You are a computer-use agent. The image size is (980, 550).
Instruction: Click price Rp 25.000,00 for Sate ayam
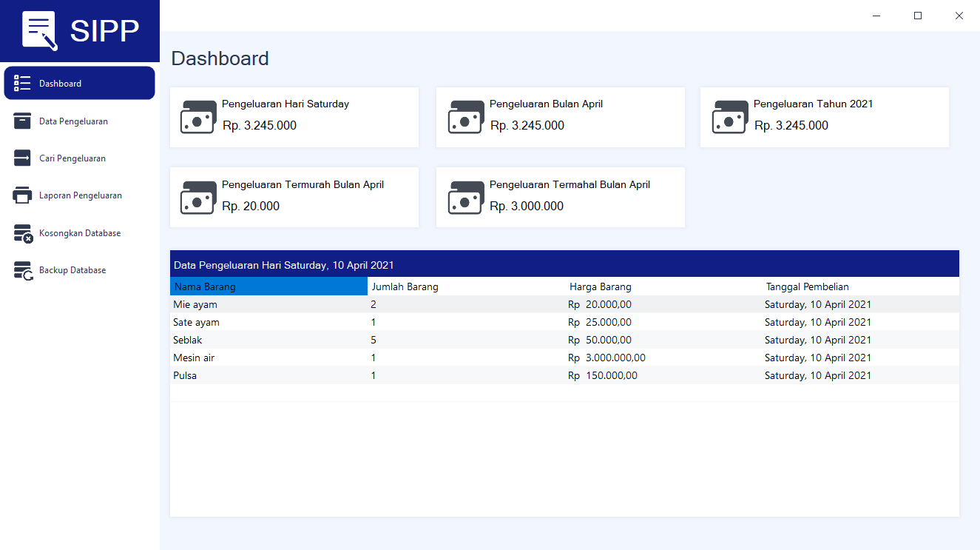(x=600, y=322)
